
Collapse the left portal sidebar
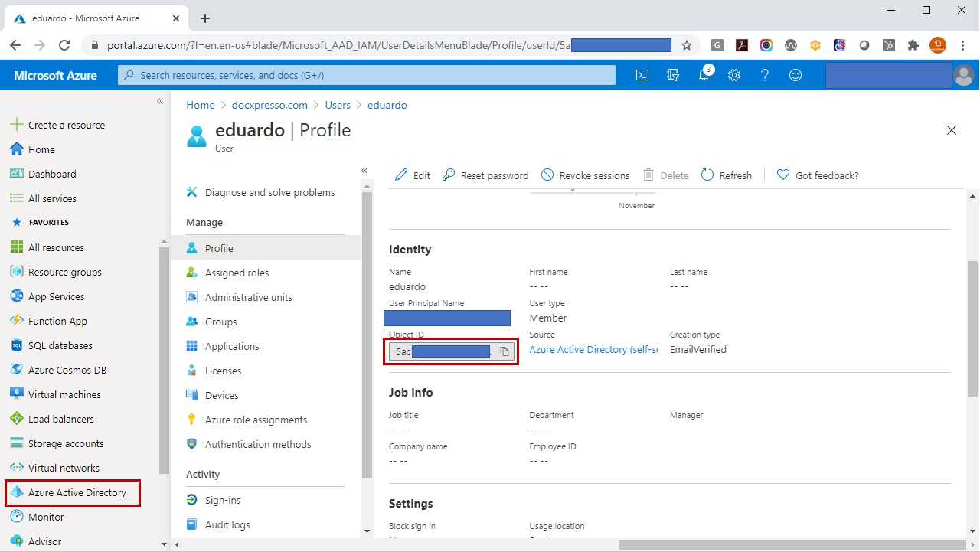[x=160, y=101]
